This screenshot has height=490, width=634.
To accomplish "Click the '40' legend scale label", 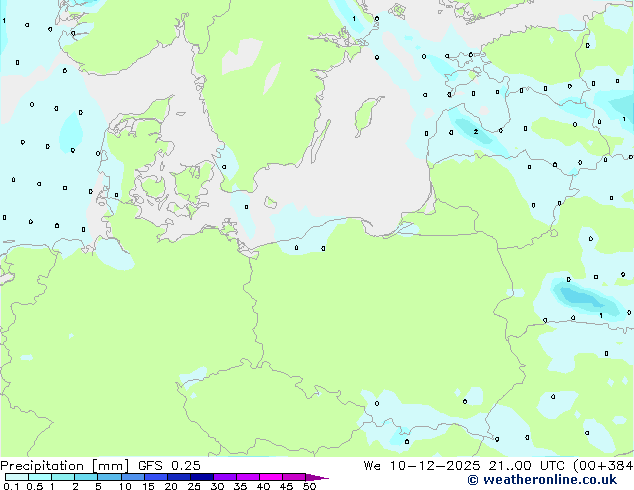I will tap(263, 486).
